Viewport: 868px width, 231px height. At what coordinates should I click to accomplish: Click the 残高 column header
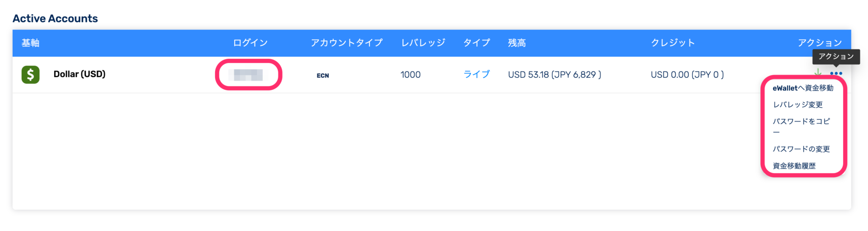tap(517, 43)
